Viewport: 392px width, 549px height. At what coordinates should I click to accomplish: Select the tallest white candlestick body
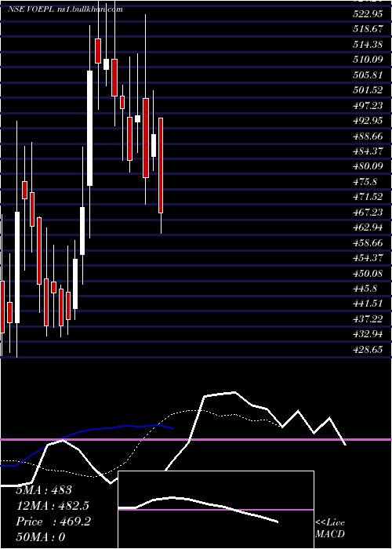pos(90,128)
